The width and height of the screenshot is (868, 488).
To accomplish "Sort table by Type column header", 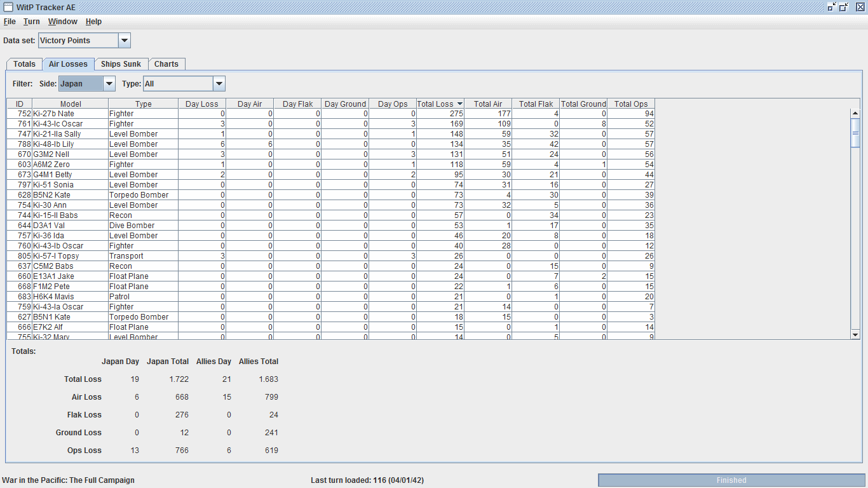I will pyautogui.click(x=144, y=104).
